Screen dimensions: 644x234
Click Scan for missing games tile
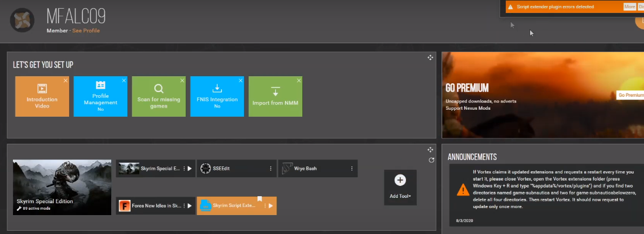(x=159, y=96)
